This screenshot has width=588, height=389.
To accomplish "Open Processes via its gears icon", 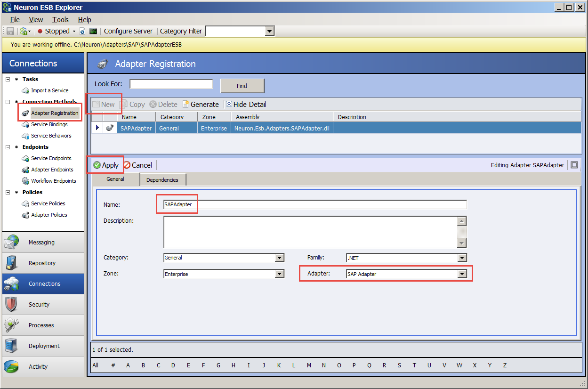I will point(11,325).
